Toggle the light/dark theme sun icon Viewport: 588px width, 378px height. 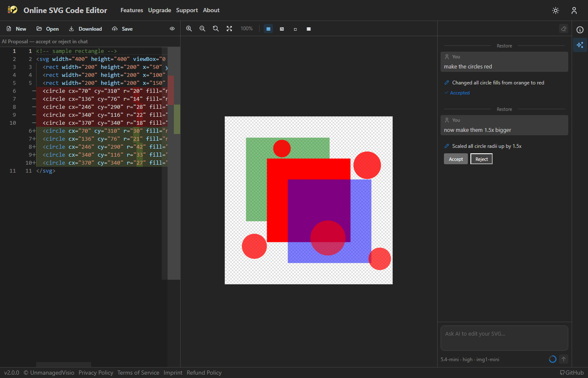coord(556,10)
